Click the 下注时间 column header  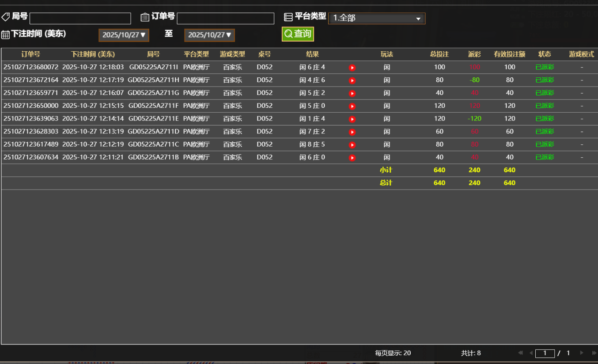93,54
